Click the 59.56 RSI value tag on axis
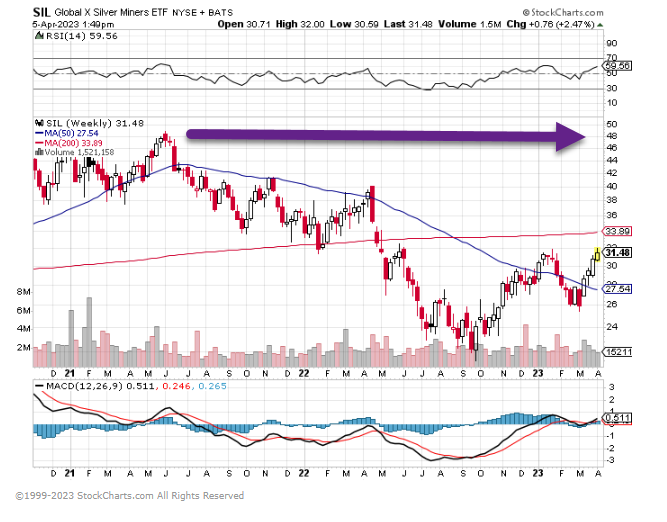Viewport: 667px width, 522px height. 618,66
